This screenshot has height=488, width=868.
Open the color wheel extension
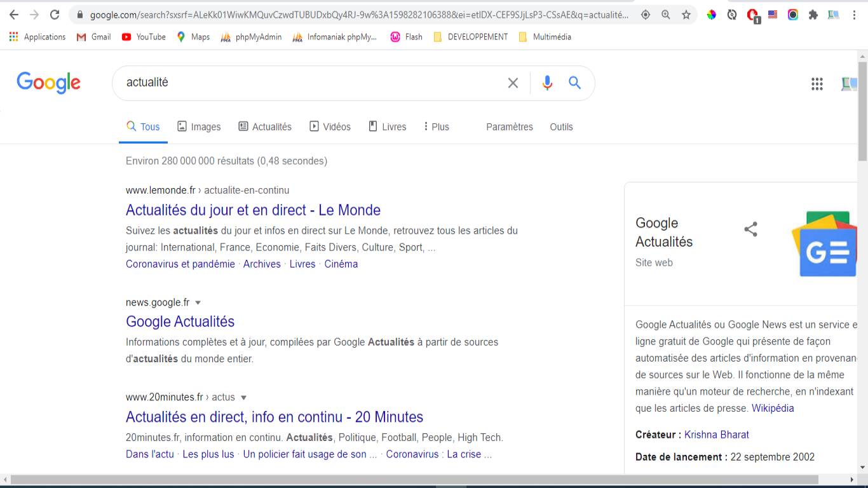(712, 15)
